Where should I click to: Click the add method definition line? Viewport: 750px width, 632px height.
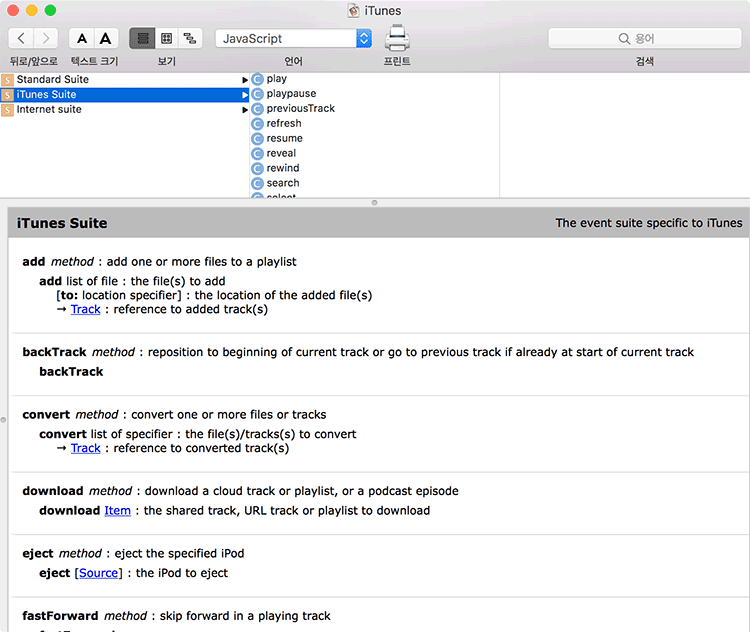pyautogui.click(x=159, y=262)
